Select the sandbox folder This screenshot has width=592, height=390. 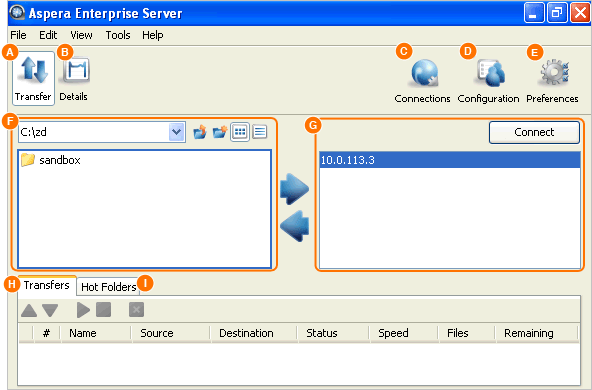(51, 160)
